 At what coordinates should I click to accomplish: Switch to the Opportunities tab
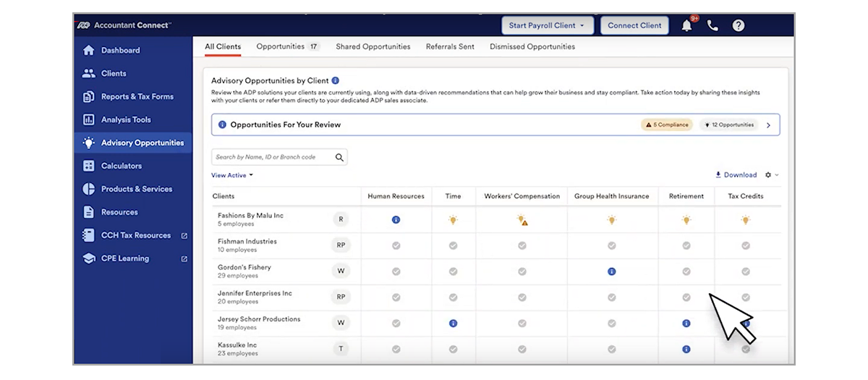[288, 46]
